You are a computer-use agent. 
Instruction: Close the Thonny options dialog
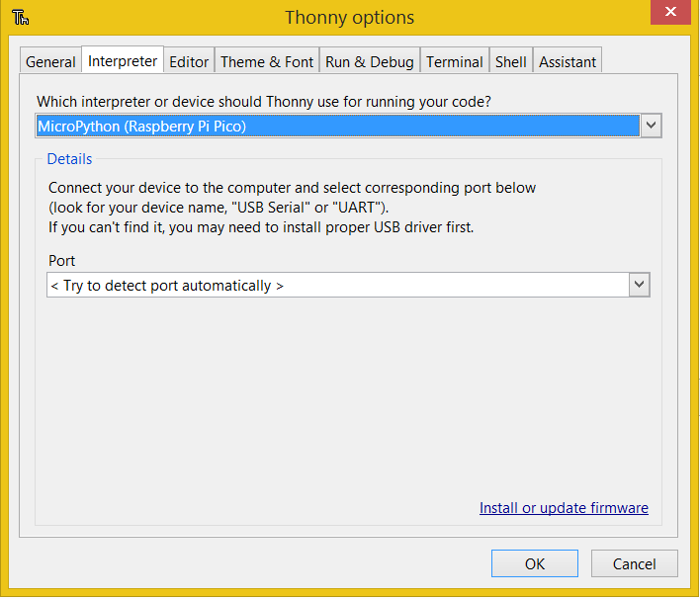tap(670, 12)
